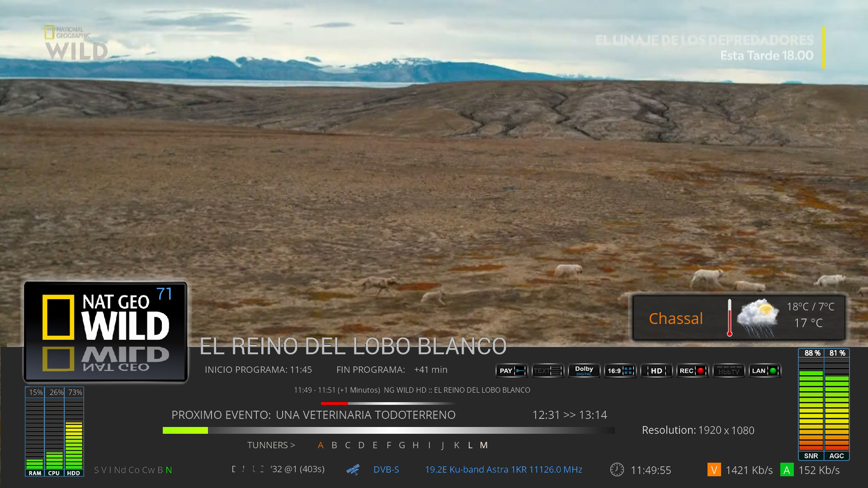The height and width of the screenshot is (488, 868).
Task: Click the 'Chassal' weather location name
Action: coord(676,319)
